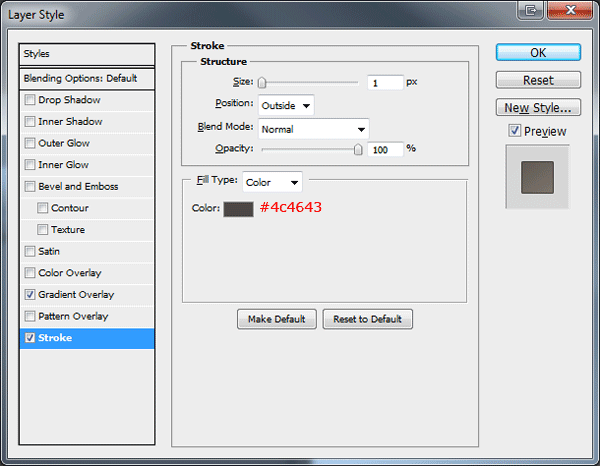Select the Stroke row label
The width and height of the screenshot is (600, 466).
pos(55,338)
